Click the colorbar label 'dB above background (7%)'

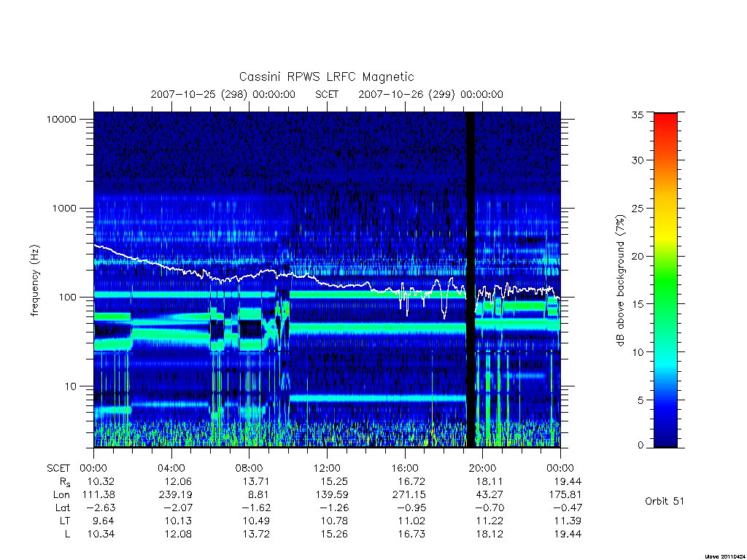tap(620, 281)
